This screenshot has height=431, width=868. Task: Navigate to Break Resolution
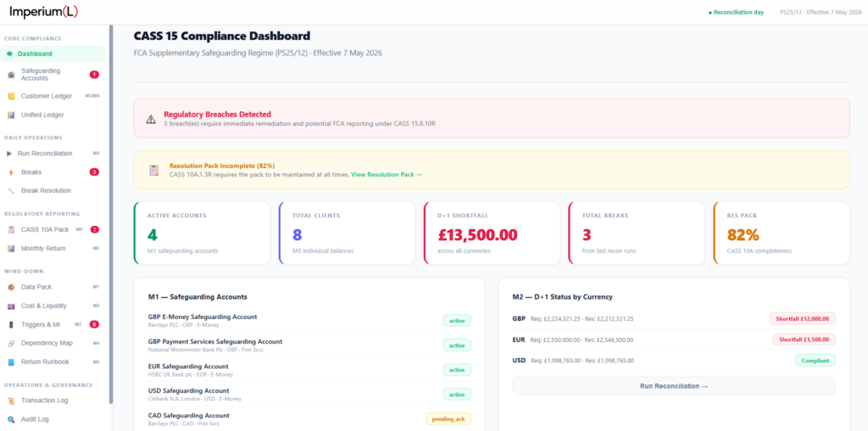click(x=53, y=191)
